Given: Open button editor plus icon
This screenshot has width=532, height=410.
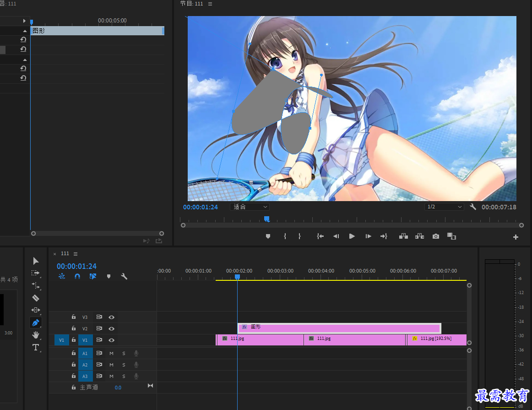Looking at the screenshot, I should click(x=516, y=237).
